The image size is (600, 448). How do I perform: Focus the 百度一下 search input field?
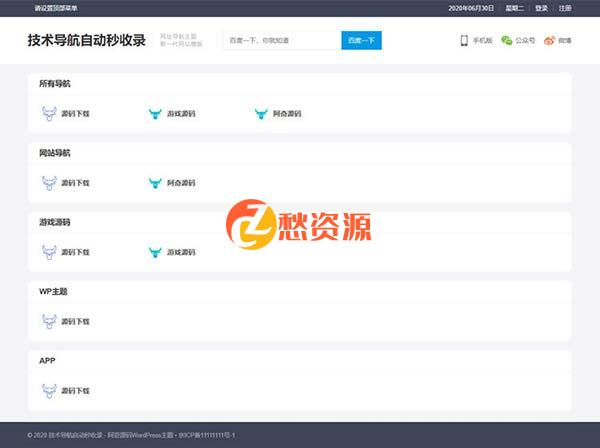(282, 41)
